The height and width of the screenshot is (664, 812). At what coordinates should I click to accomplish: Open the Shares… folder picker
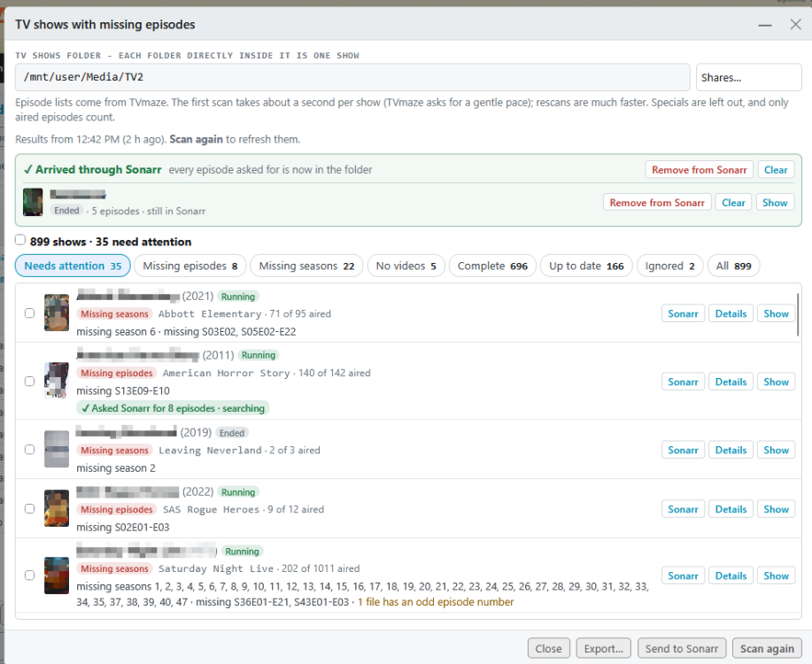click(x=748, y=77)
